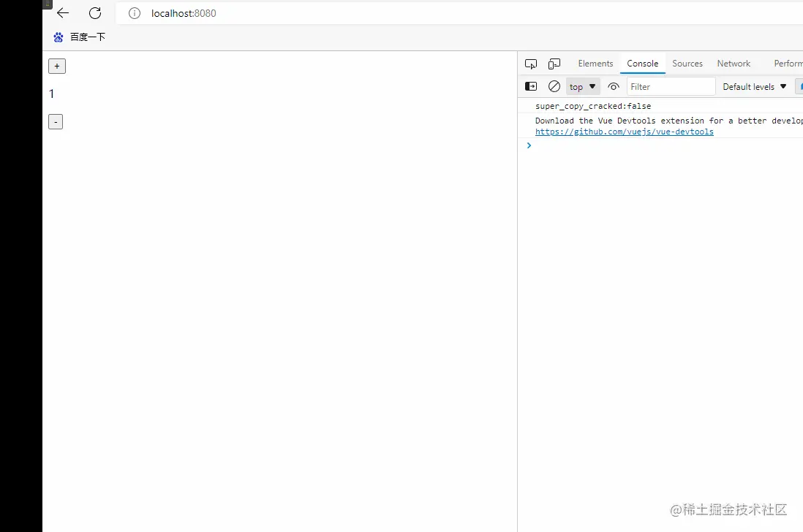
Task: Decrement the counter with the - button
Action: 56,122
